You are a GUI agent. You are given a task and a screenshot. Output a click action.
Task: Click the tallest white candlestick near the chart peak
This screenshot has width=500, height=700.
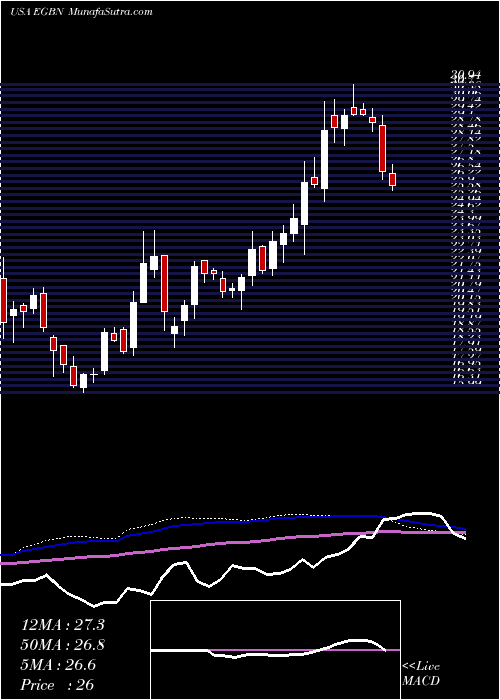coord(325,159)
